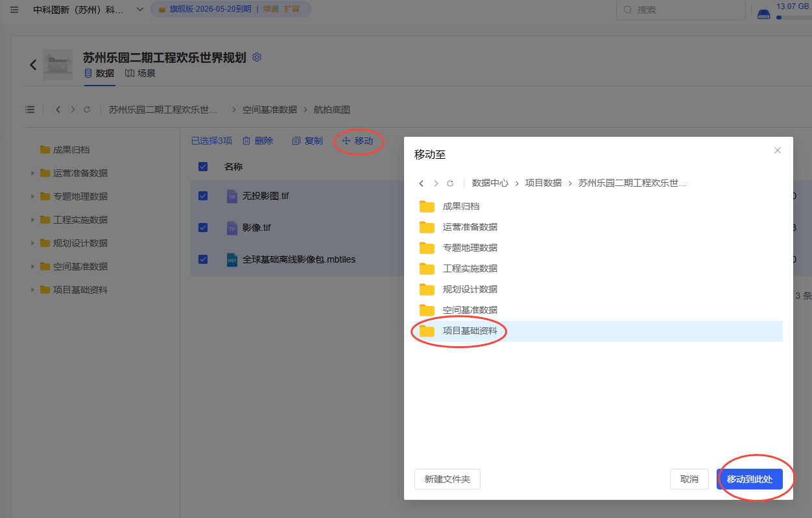
Task: Click the settings gear beside the project title
Action: tap(257, 57)
